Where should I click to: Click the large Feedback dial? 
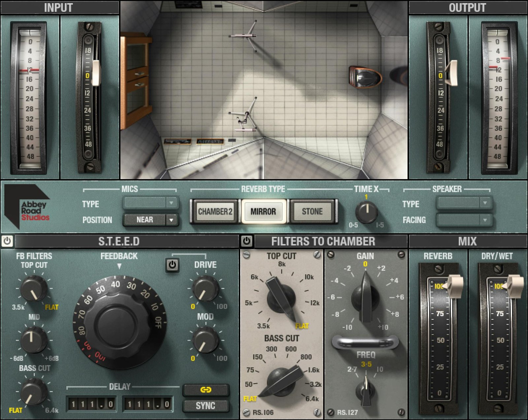click(x=119, y=322)
